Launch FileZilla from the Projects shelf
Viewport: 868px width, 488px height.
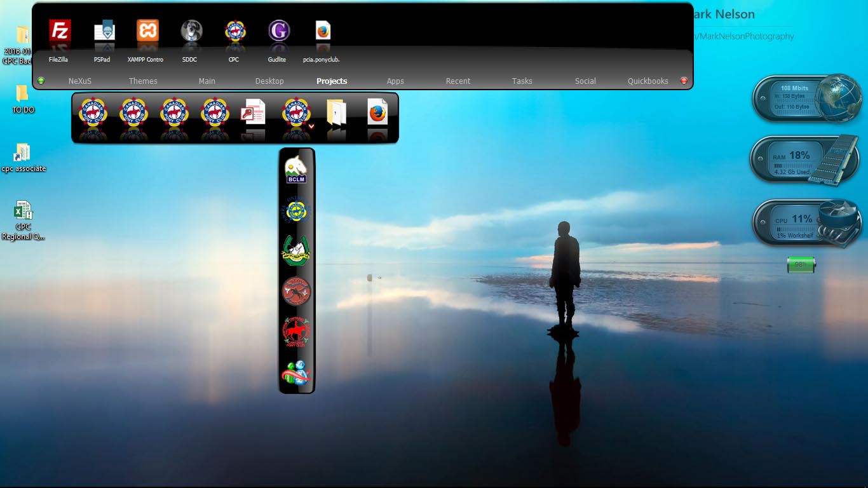(x=60, y=31)
